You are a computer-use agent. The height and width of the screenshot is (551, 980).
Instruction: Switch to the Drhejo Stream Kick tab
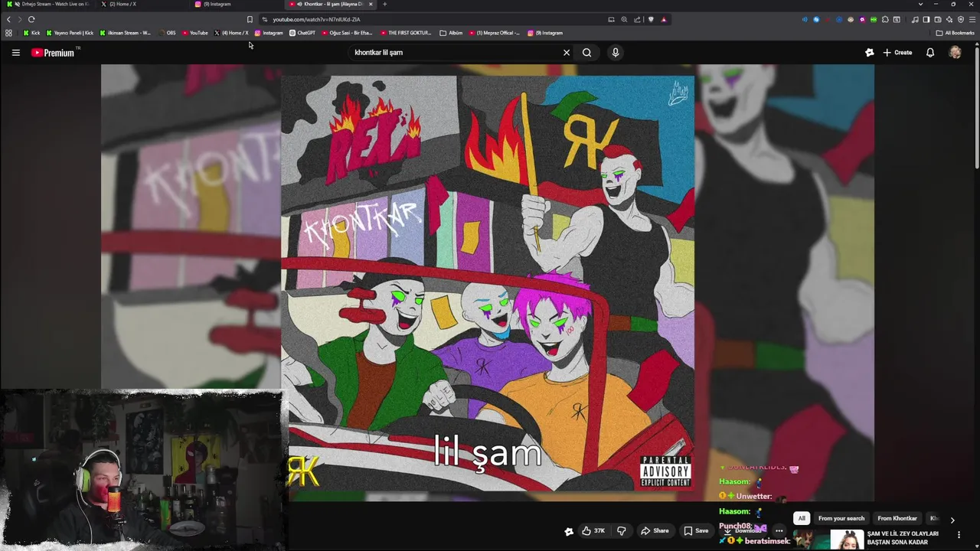coord(49,4)
